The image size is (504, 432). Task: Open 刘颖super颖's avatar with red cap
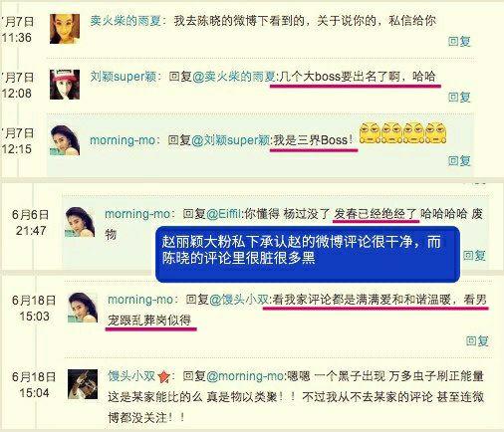pos(65,85)
